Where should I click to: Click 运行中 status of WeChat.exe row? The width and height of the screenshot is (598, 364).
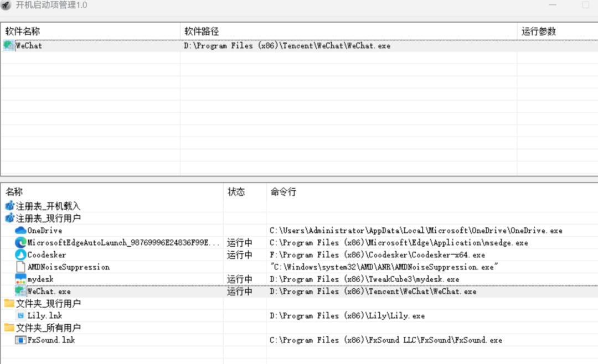click(240, 292)
